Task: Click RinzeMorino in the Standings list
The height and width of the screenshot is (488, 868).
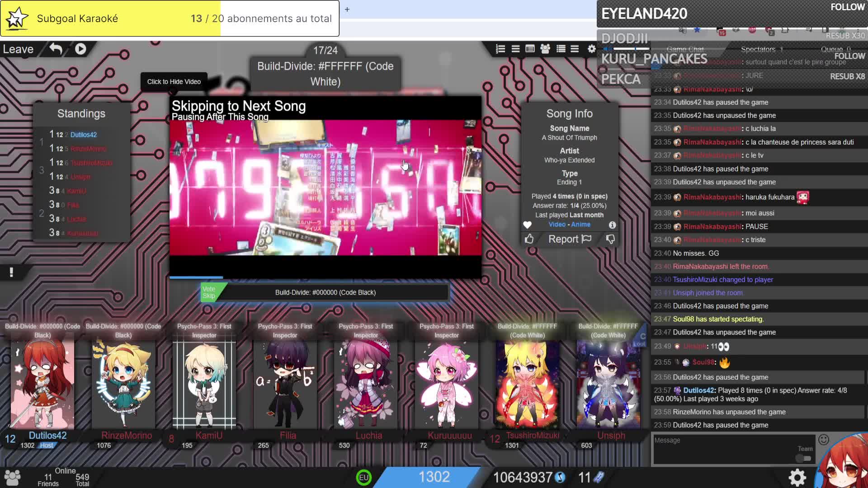Action: (x=88, y=149)
